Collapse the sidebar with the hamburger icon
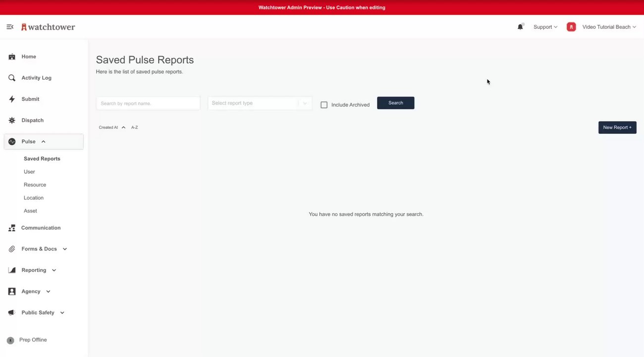Viewport: 644px width, 357px height. click(x=10, y=27)
